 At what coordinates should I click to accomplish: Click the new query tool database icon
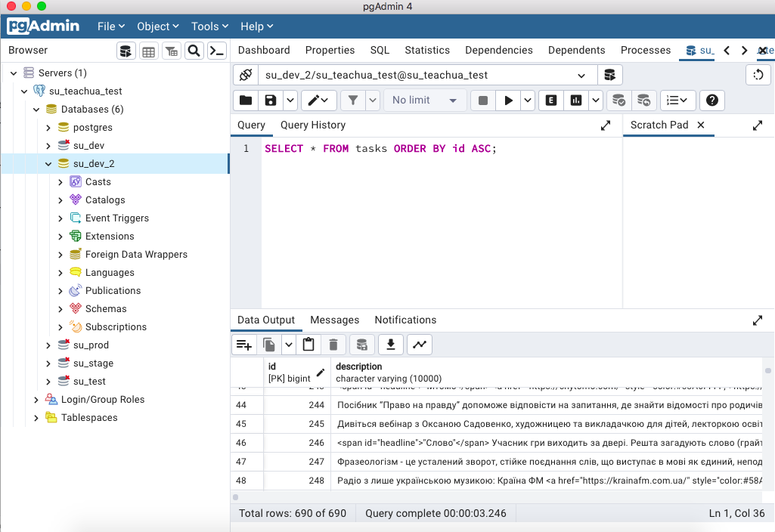pyautogui.click(x=610, y=75)
